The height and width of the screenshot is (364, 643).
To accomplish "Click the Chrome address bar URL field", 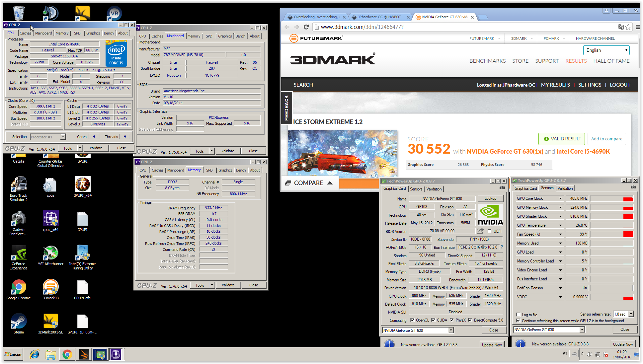I will (465, 27).
